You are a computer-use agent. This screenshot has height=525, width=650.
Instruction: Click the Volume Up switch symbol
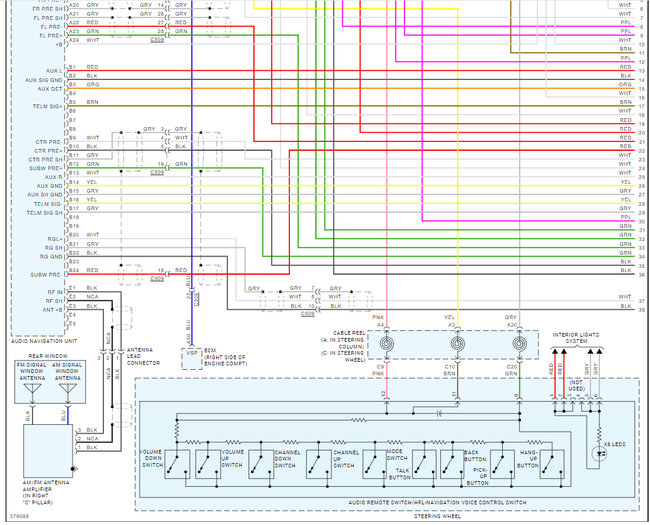click(x=208, y=464)
